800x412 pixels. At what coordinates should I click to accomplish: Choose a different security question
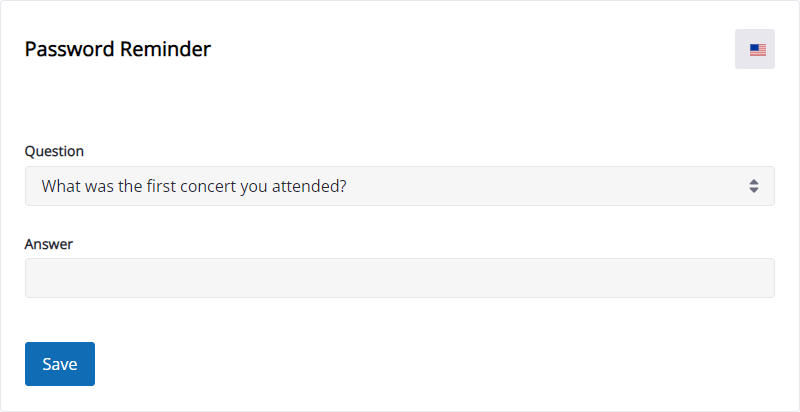[x=399, y=186]
